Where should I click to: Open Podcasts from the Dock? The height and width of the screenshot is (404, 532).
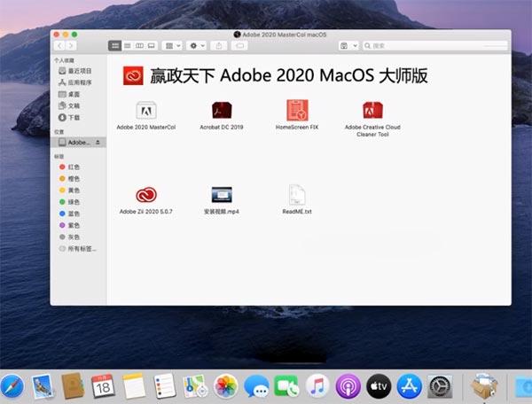(348, 386)
